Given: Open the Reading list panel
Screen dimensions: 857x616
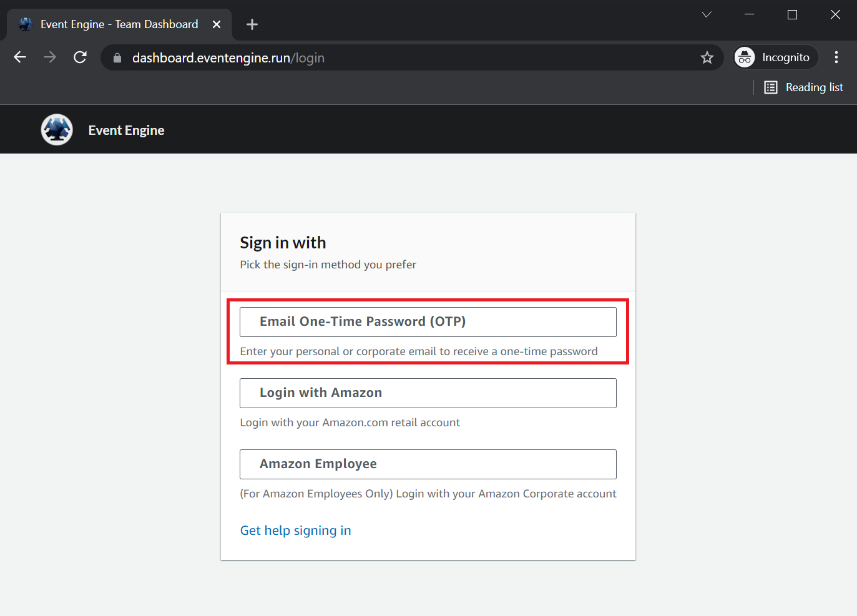Looking at the screenshot, I should 804,87.
